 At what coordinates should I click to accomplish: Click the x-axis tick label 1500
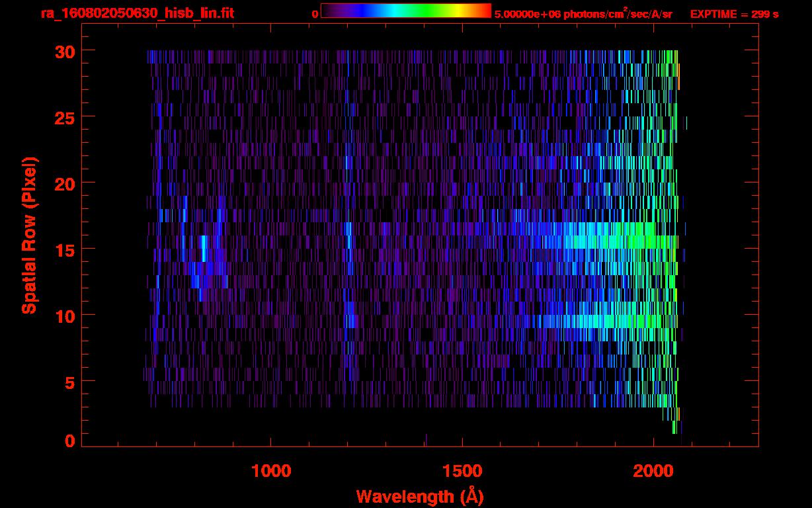coord(462,470)
